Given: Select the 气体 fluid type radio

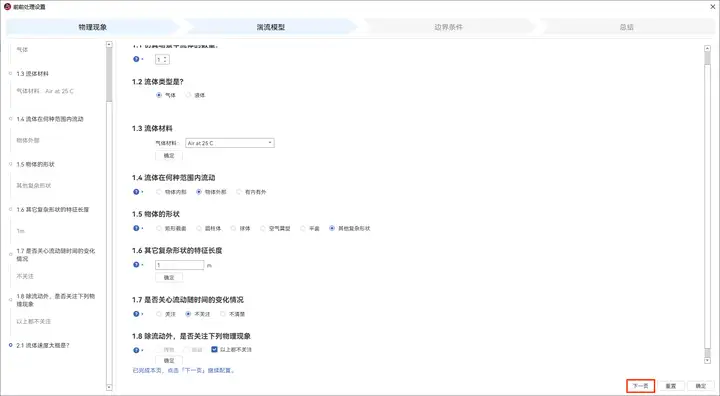Looking at the screenshot, I should [x=159, y=95].
